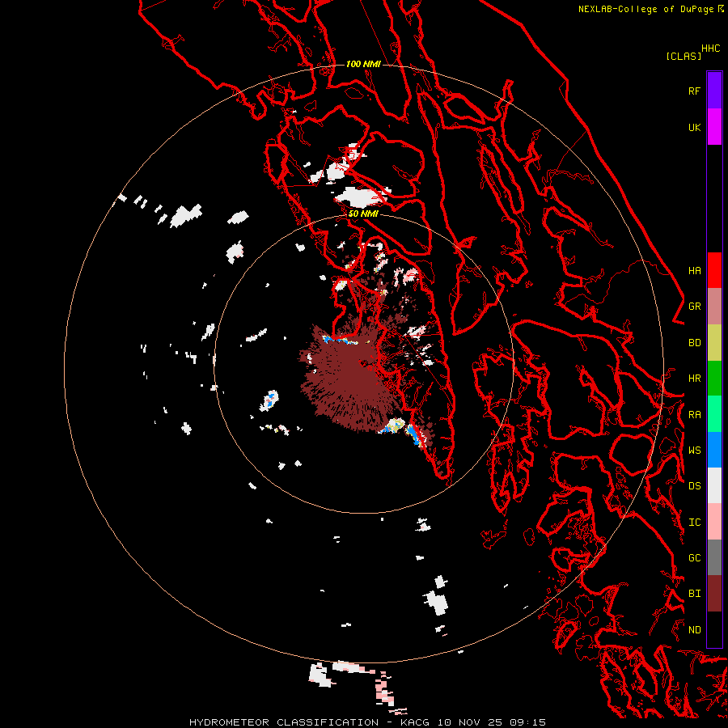Click the 'GR' legend label
The image size is (728, 728).
(694, 307)
